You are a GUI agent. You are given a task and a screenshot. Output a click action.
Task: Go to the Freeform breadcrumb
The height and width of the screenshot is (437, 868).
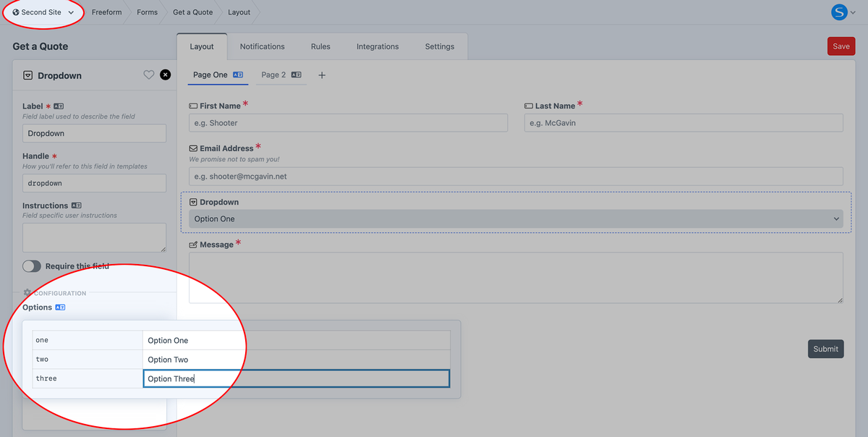pos(106,12)
